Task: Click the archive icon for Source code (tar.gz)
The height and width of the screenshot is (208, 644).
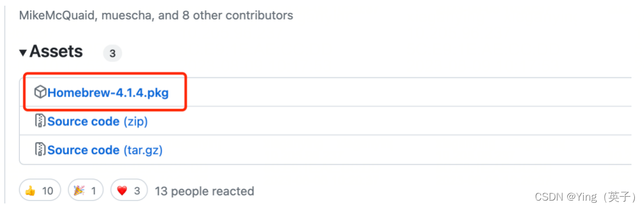Action: (40, 149)
